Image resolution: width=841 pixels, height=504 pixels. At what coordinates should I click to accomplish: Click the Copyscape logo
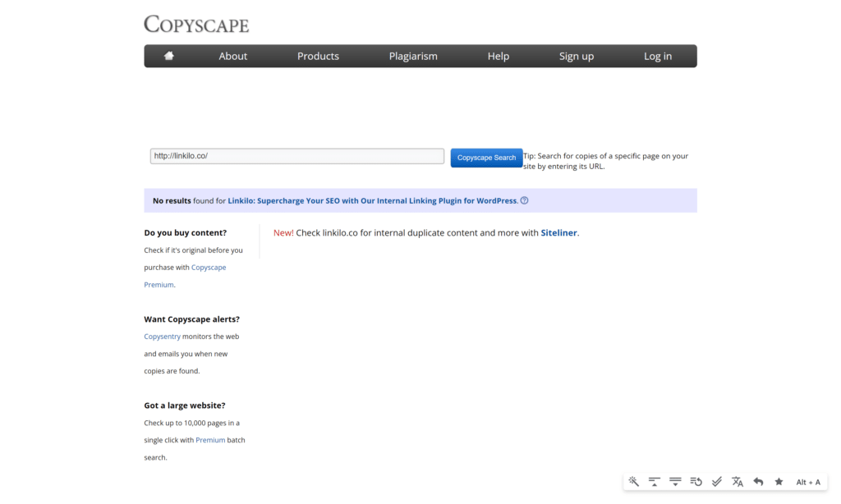[x=196, y=24]
